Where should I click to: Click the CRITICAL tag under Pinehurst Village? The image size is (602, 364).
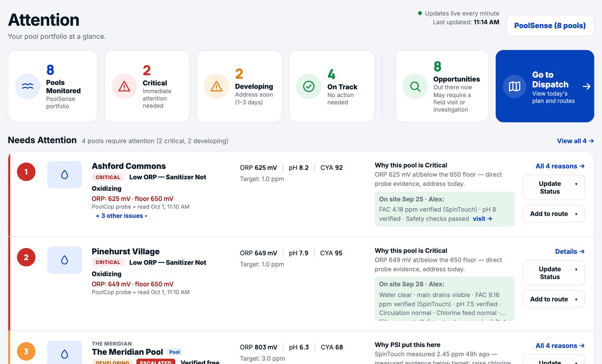(108, 262)
